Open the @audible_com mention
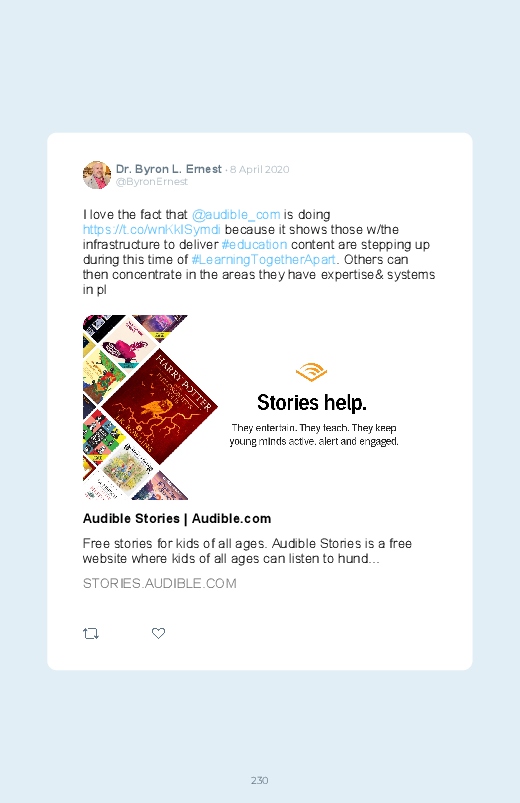The width and height of the screenshot is (520, 803). [236, 215]
